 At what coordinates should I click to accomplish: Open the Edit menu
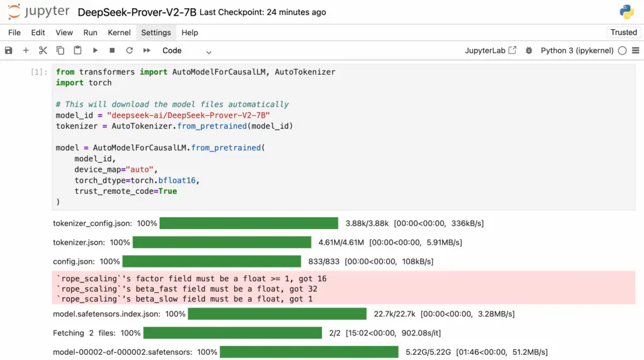[38, 33]
